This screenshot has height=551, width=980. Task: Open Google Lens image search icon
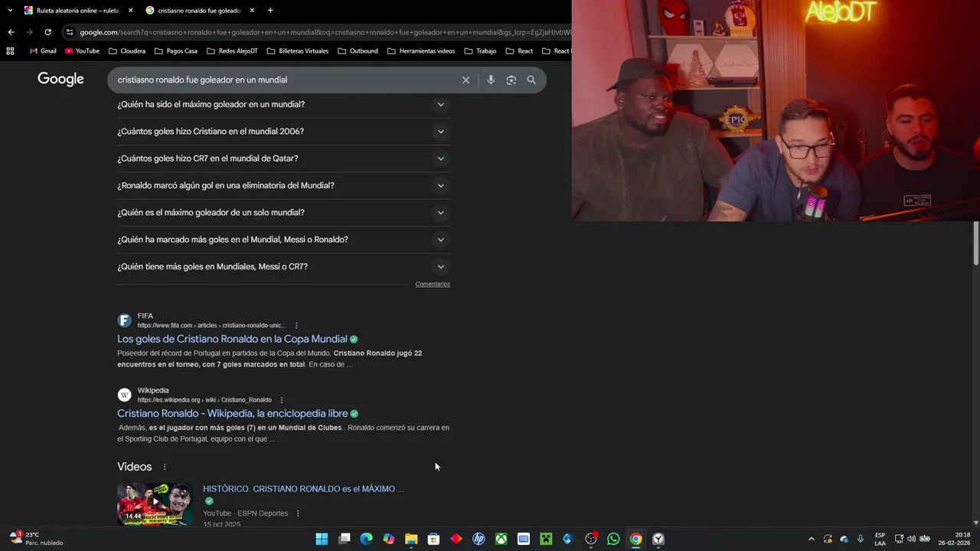tap(511, 80)
